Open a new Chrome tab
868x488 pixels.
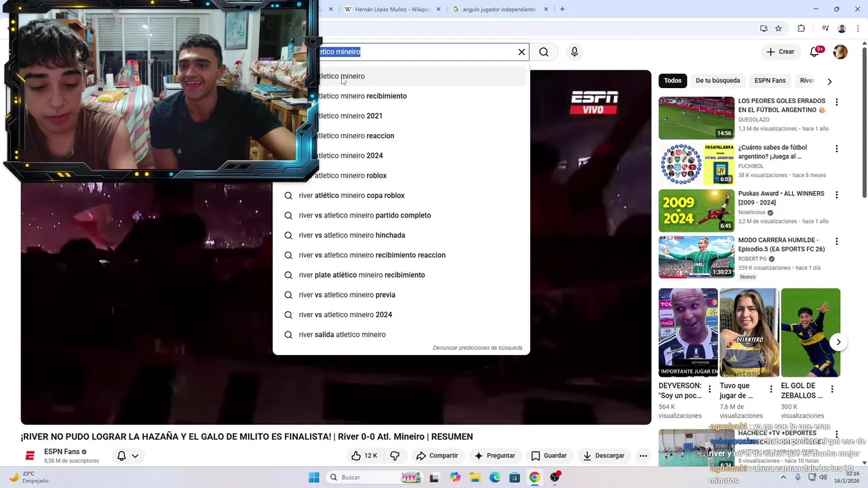click(562, 9)
